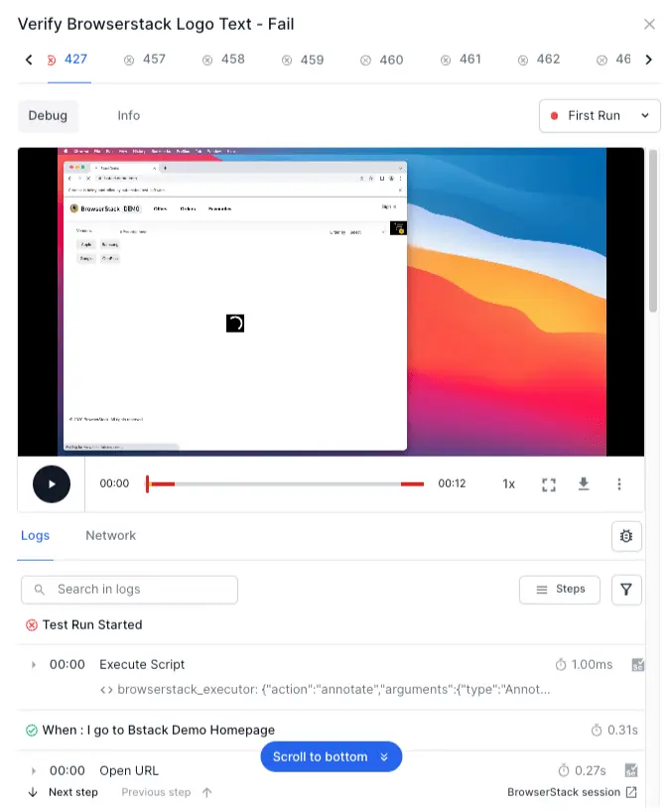Click the panel vertical scrollbar

click(x=653, y=231)
